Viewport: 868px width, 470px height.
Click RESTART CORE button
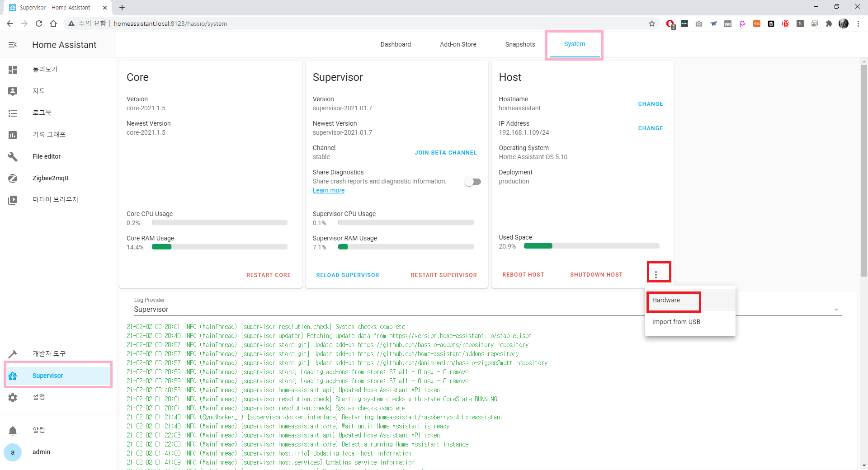(269, 275)
